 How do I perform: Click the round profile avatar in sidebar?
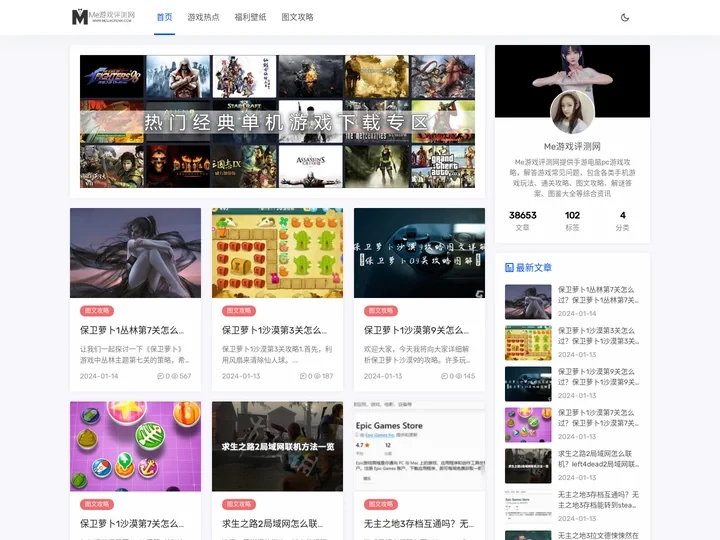coord(572,112)
